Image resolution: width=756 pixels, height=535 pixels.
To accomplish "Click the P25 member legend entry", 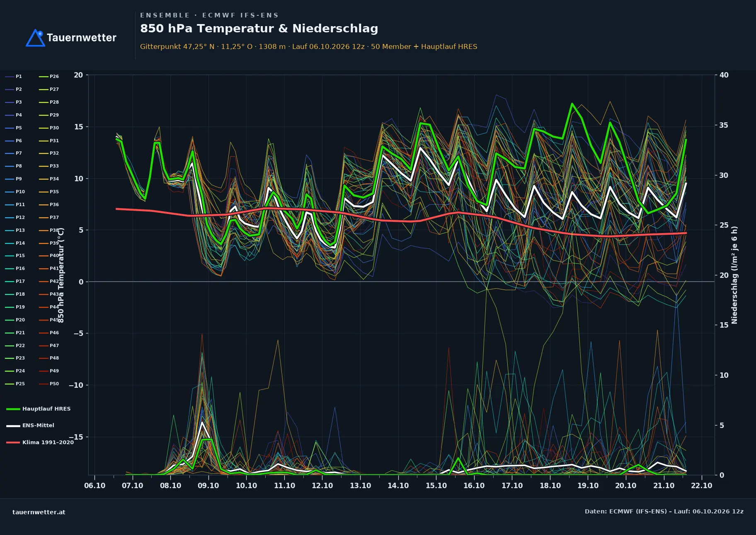I will pos(15,384).
